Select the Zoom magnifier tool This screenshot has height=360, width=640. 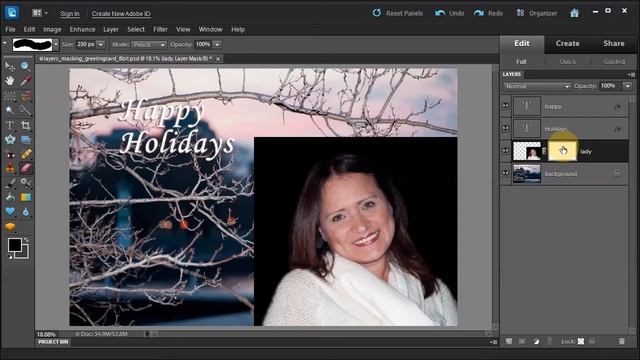25,66
